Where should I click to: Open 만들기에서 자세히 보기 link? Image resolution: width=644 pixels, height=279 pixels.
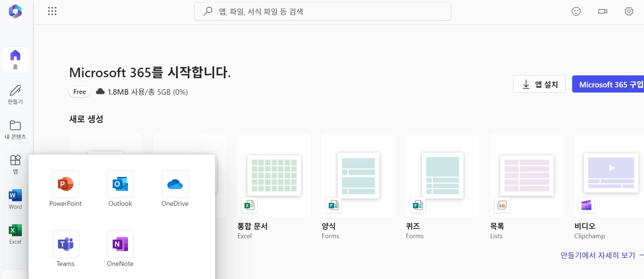click(x=602, y=255)
